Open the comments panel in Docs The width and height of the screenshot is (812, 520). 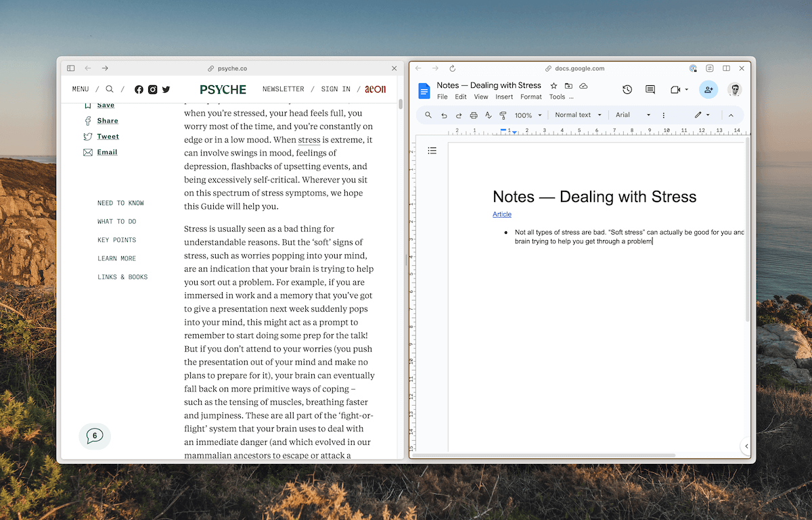(x=650, y=90)
